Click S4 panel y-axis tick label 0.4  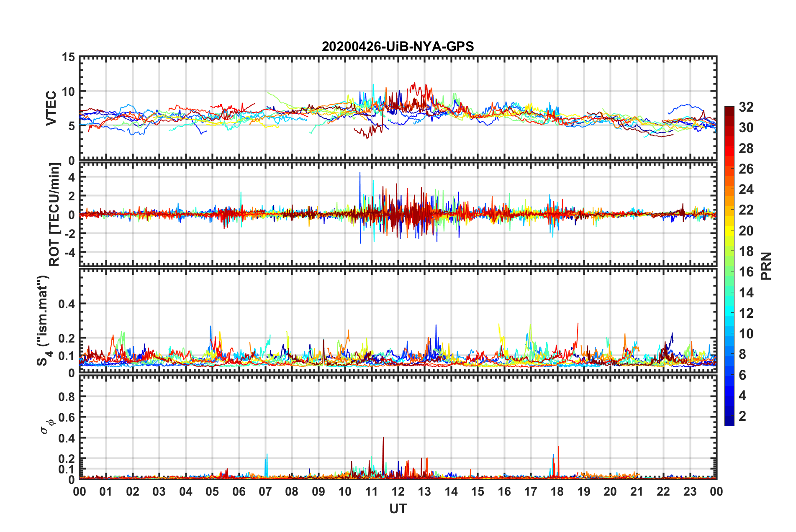pyautogui.click(x=67, y=304)
